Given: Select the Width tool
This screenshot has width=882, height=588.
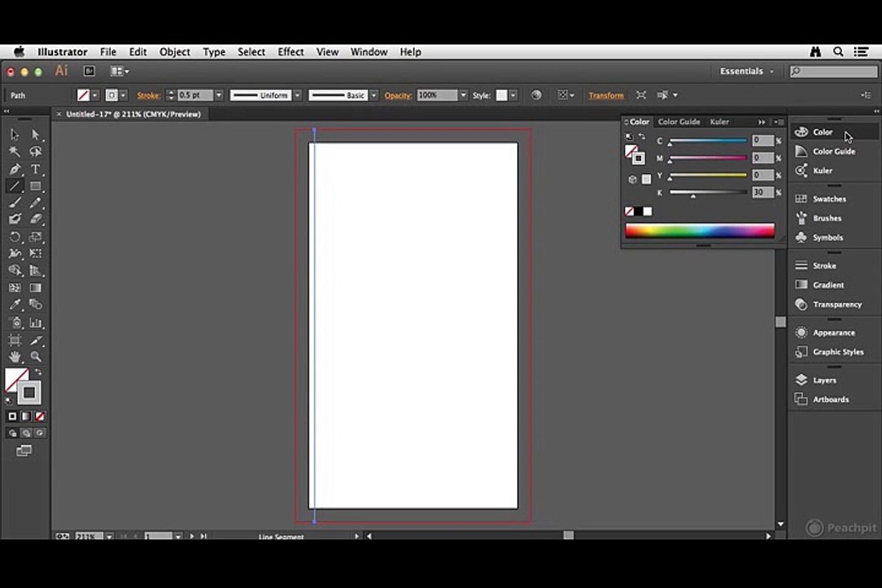Looking at the screenshot, I should (15, 254).
